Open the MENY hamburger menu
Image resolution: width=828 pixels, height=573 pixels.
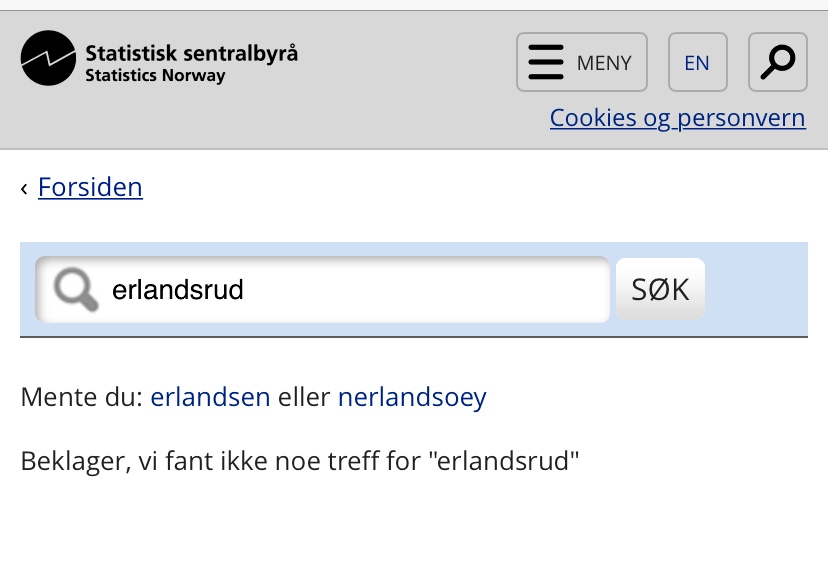pyautogui.click(x=581, y=63)
